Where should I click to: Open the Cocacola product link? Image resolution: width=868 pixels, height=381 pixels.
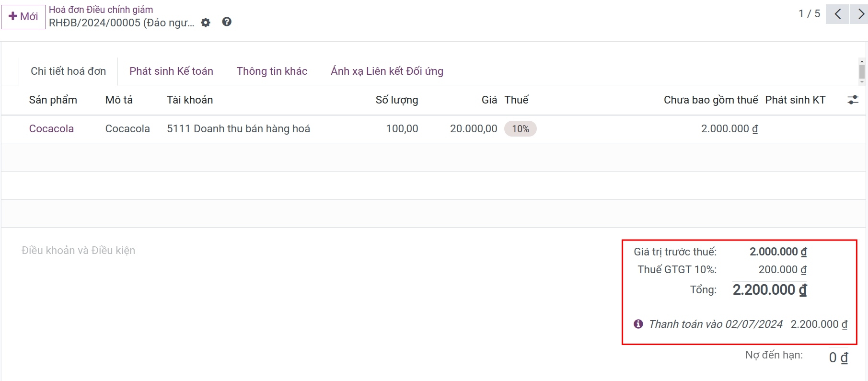pos(51,129)
